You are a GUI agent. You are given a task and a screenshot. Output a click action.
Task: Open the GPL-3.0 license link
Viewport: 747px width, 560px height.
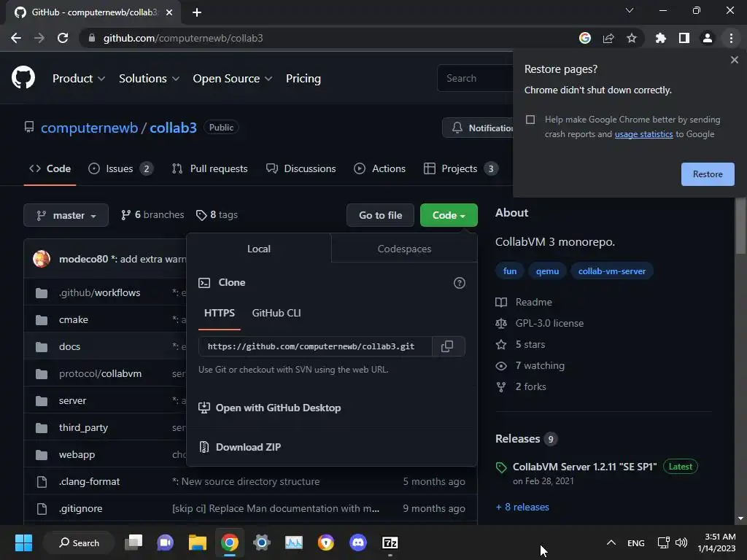coord(549,323)
